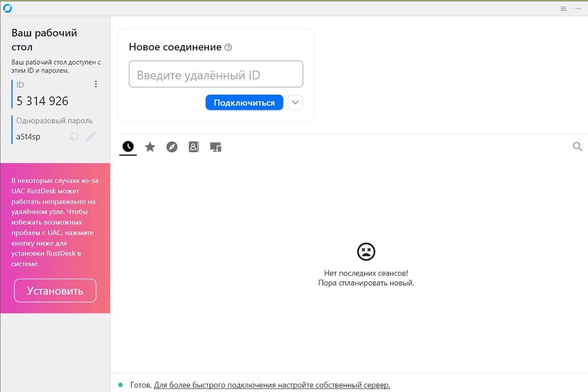The width and height of the screenshot is (588, 392).
Task: Click the Введите удалённый ID field
Action: tap(216, 74)
